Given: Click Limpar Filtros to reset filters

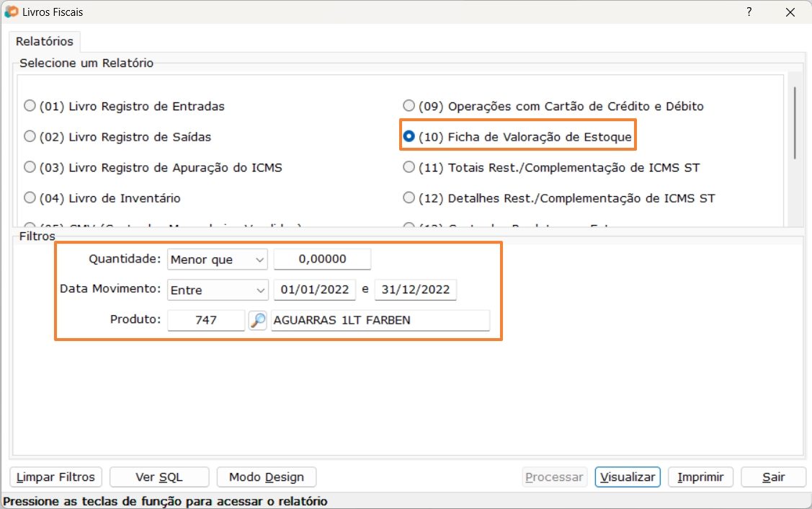Looking at the screenshot, I should (x=56, y=477).
